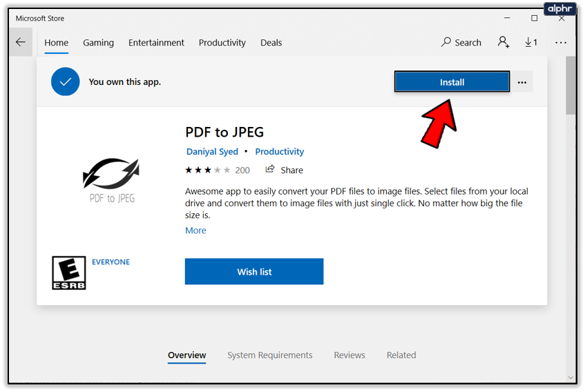
Task: Switch to the Gaming tab
Action: click(x=98, y=43)
